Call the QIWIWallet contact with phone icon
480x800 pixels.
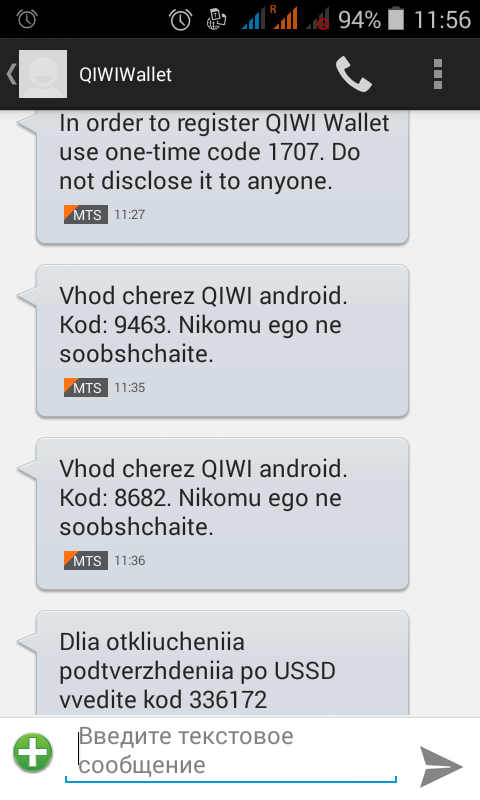point(353,74)
